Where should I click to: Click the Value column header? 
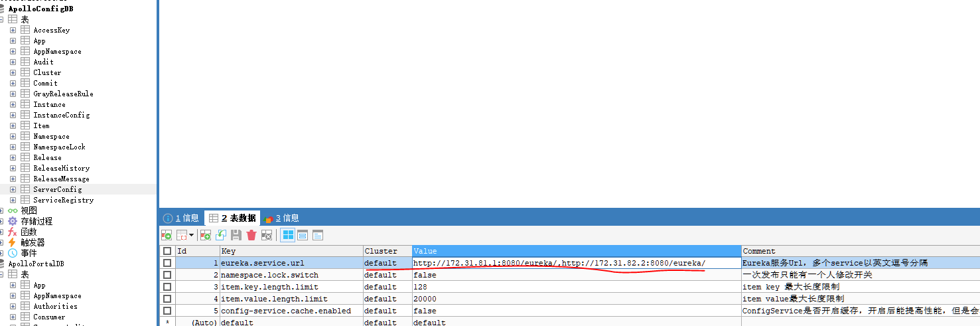click(x=576, y=251)
